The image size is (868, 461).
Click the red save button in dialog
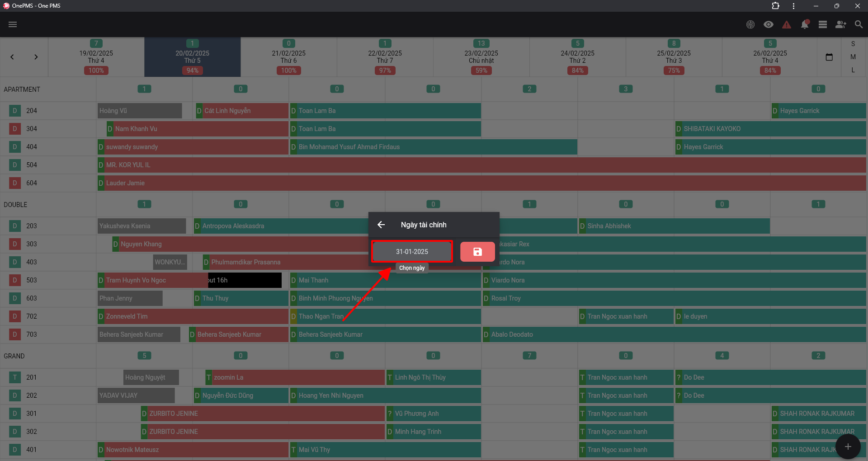tap(477, 252)
